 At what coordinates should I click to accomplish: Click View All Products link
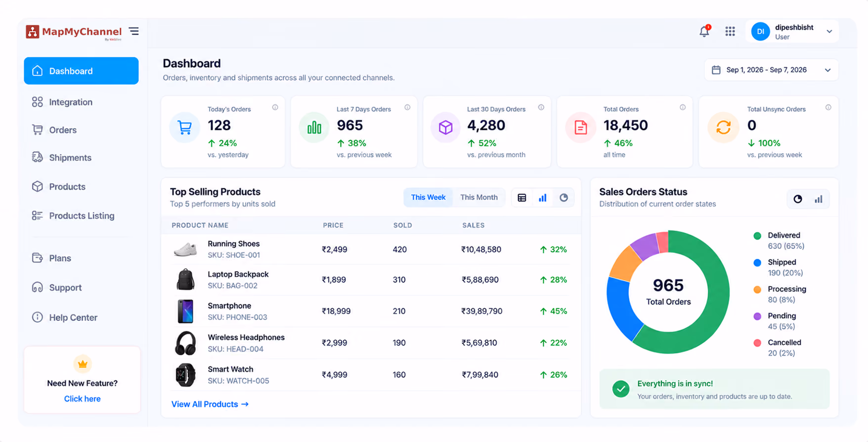[210, 404]
